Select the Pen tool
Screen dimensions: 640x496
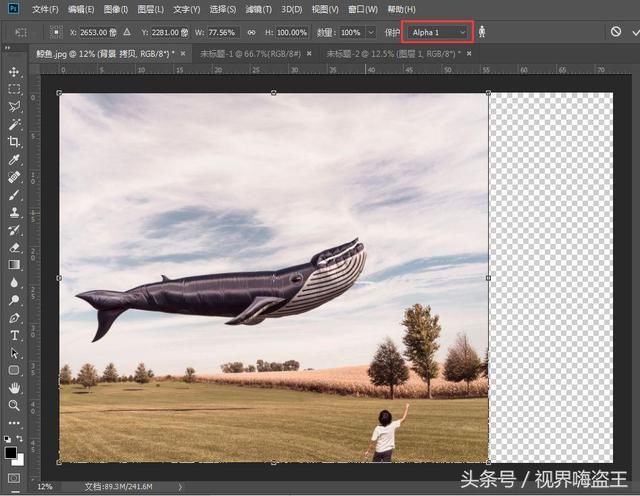click(x=14, y=318)
